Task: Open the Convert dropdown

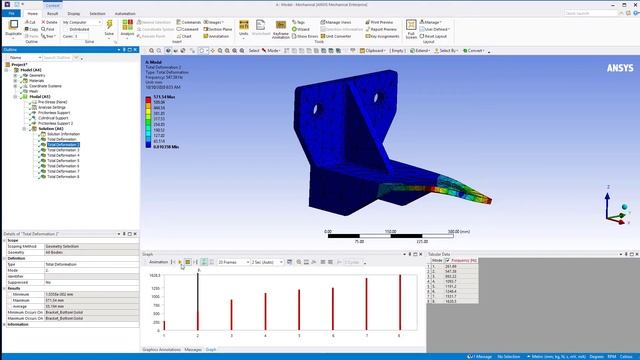Action: 473,51
